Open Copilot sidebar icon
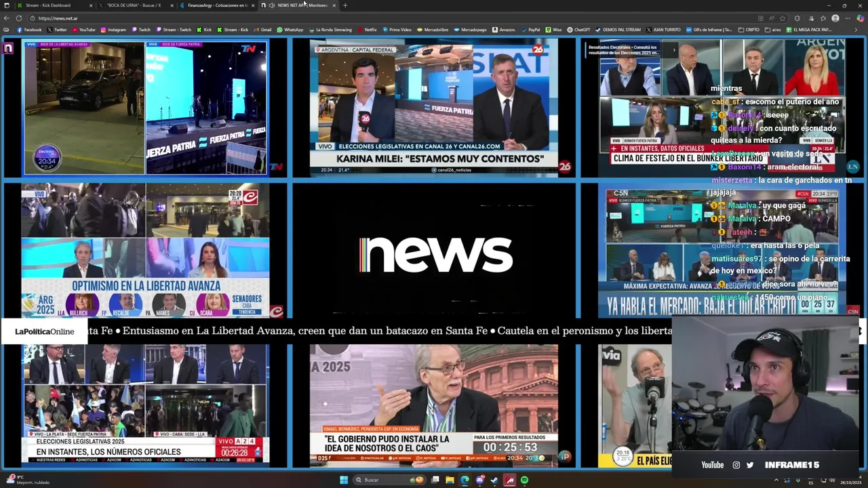Viewport: 868px width, 488px height. tap(859, 18)
